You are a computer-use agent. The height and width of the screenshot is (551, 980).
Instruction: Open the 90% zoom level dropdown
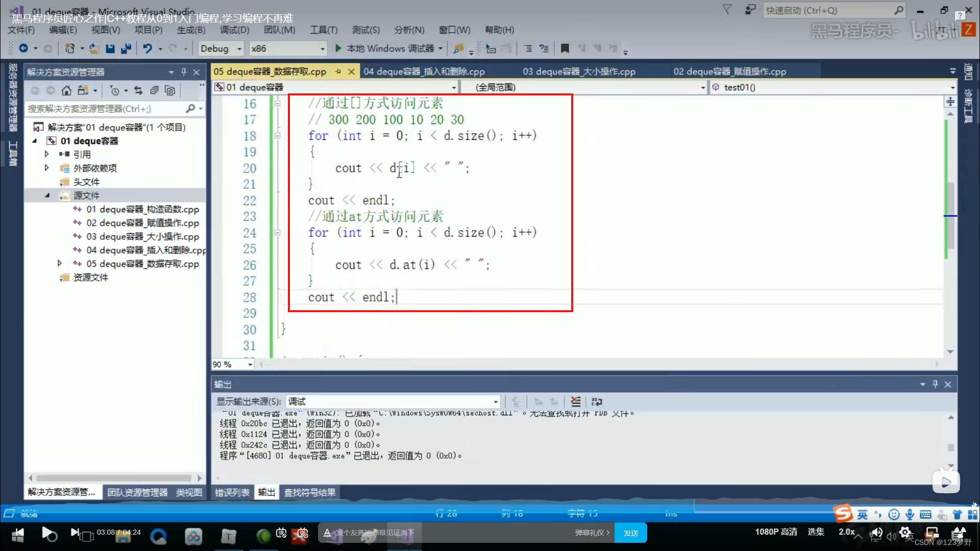click(x=250, y=364)
